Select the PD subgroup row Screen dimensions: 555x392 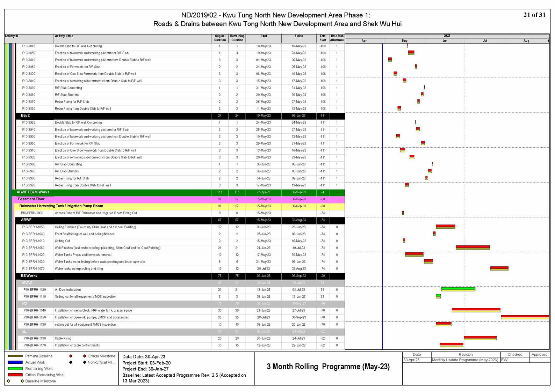181,304
